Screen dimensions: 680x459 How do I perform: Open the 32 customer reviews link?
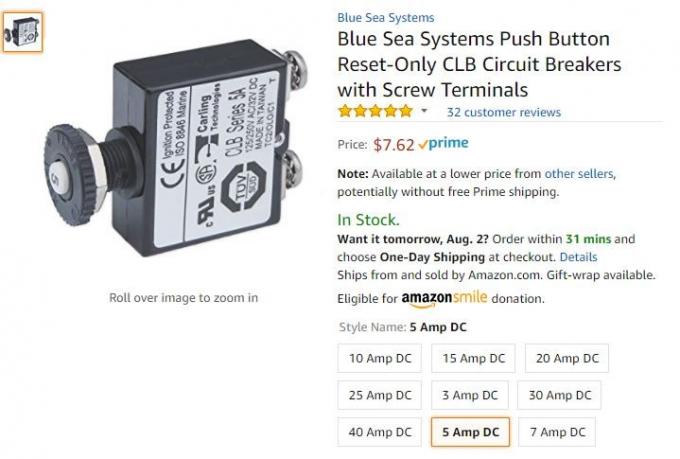(503, 112)
